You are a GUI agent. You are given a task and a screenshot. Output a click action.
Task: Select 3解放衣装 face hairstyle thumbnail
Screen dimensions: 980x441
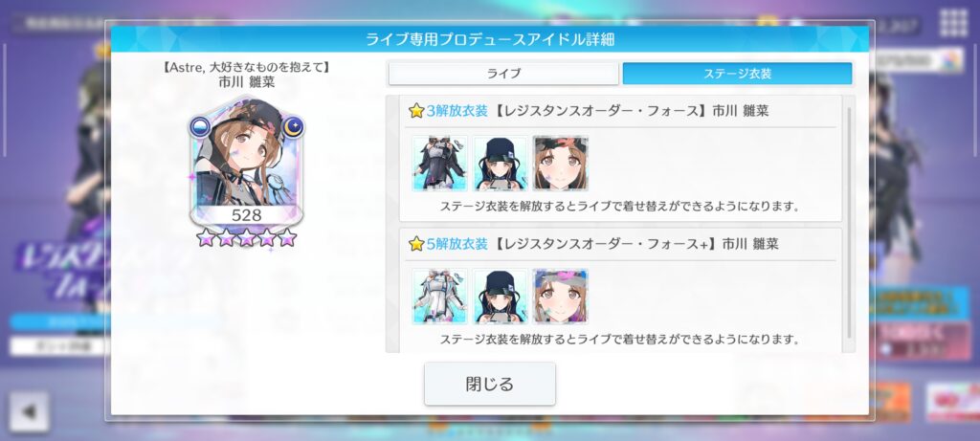(560, 163)
